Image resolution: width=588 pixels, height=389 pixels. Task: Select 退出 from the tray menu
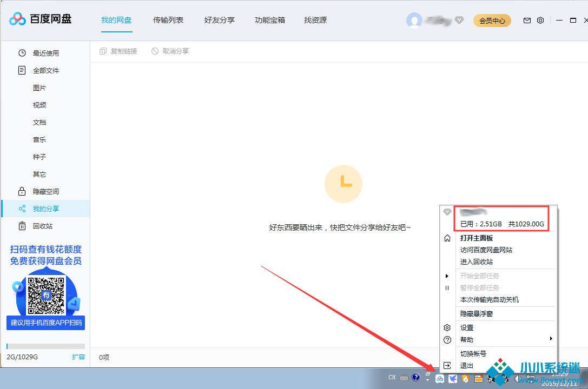(466, 366)
